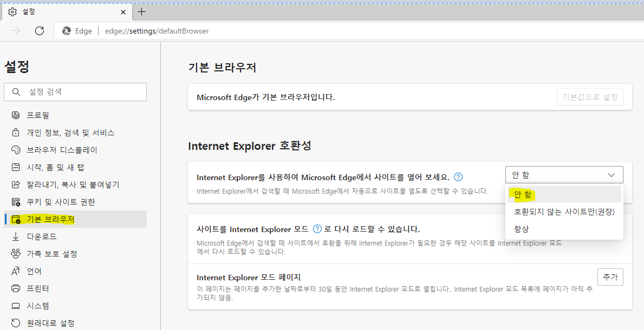Click the window icon for 시작, 홈 및 새 탭
644x330 pixels.
(16, 167)
